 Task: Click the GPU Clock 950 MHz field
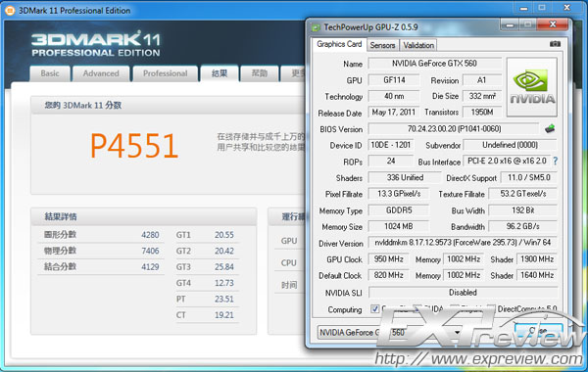(x=388, y=258)
